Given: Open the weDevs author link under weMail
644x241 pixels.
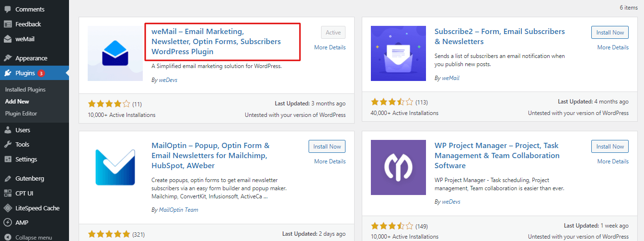Looking at the screenshot, I should [x=167, y=80].
